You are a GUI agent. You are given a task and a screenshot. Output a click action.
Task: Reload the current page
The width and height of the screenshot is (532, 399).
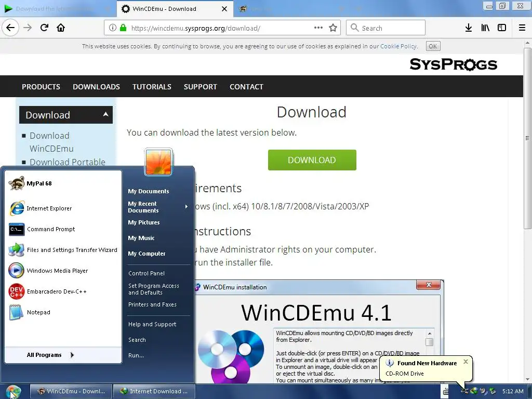pos(44,28)
